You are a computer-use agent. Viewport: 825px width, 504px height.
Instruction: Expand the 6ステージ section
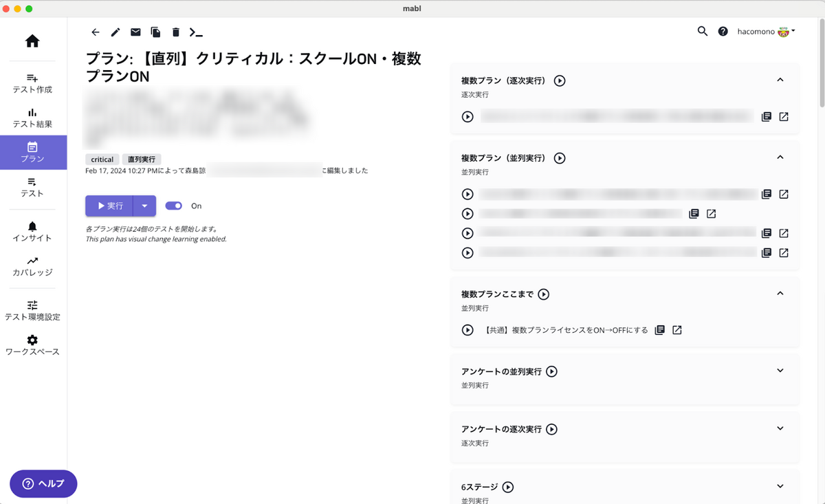(x=780, y=486)
